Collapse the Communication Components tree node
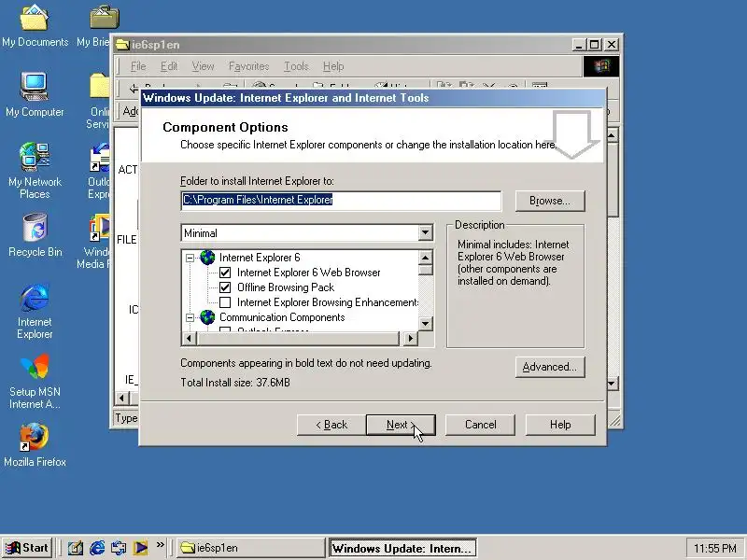This screenshot has height=560, width=747. [x=190, y=317]
